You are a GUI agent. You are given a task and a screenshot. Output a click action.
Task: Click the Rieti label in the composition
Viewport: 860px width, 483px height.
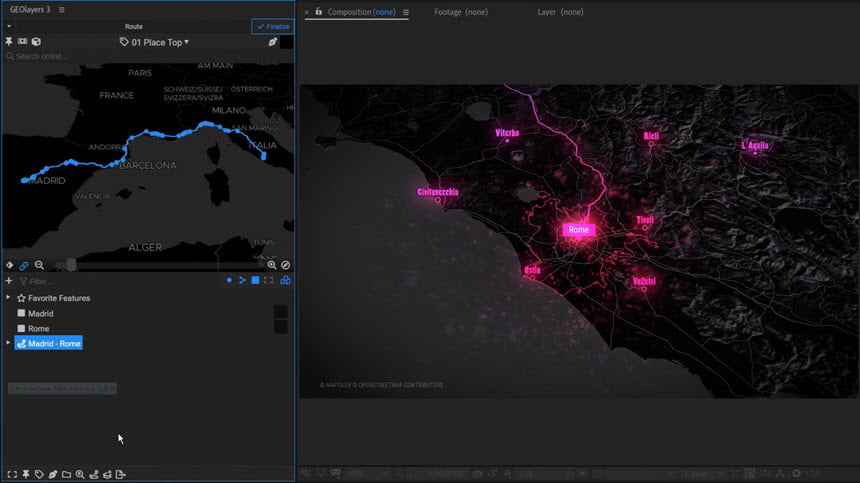(651, 135)
